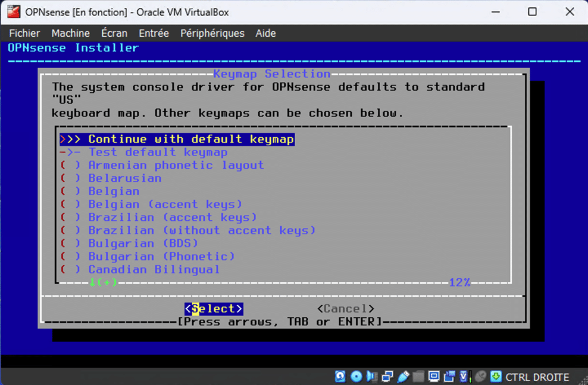Open the Écran menu
588x385 pixels.
114,33
